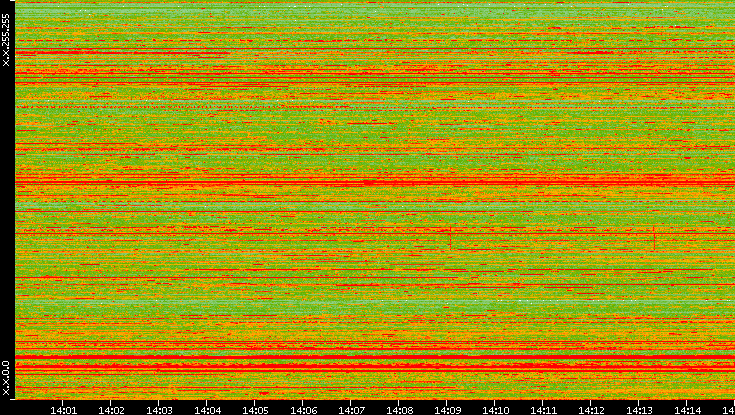Click the 14:12 time axis label
Viewport: 735px width, 415px height.
click(x=592, y=410)
